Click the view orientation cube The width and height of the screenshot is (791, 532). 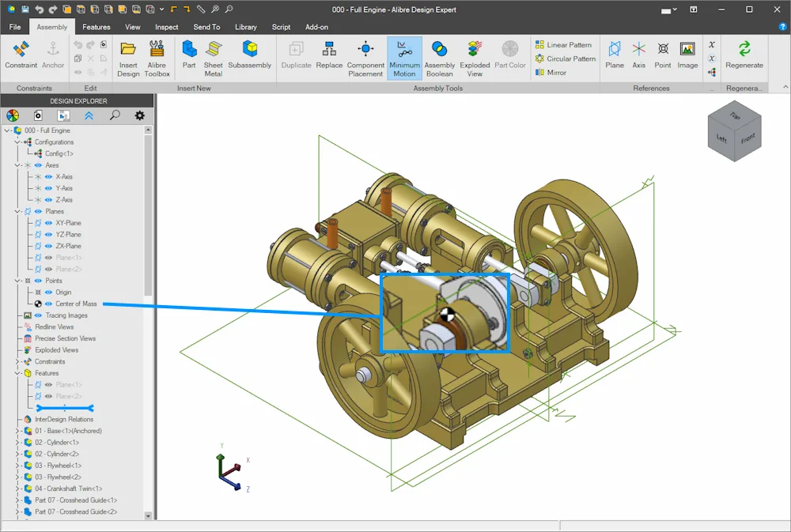(x=734, y=131)
